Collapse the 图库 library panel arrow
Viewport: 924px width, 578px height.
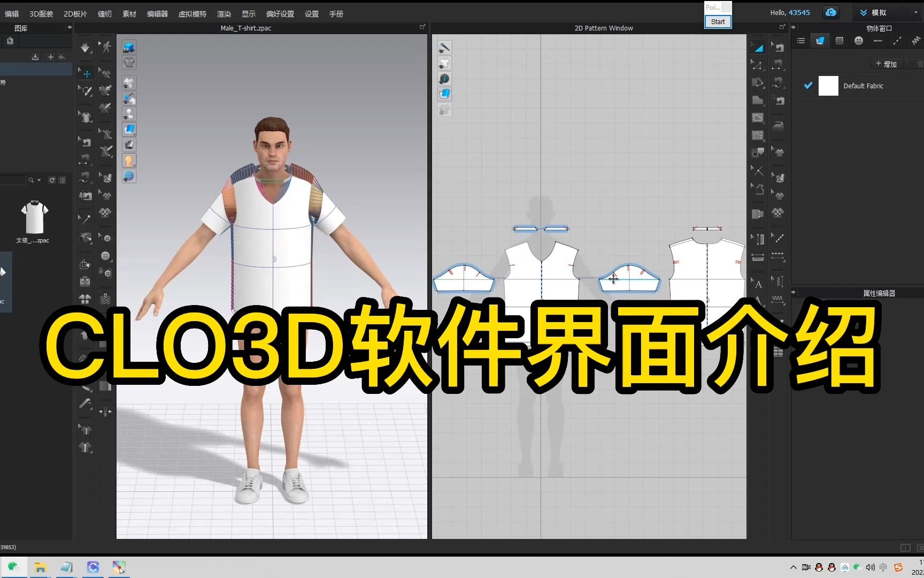[x=69, y=28]
